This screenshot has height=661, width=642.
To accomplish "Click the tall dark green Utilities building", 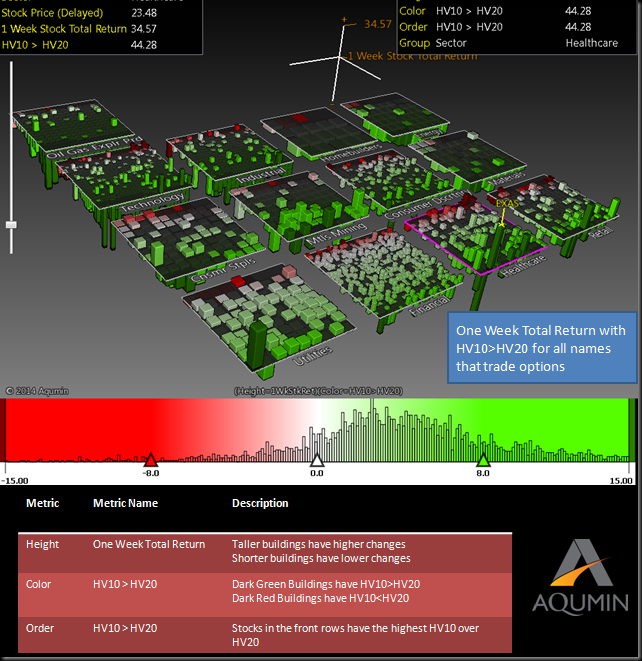I will pyautogui.click(x=257, y=344).
